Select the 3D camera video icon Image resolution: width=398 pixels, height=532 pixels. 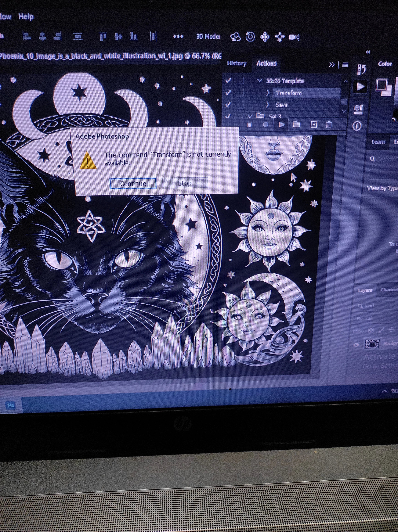pos(294,37)
